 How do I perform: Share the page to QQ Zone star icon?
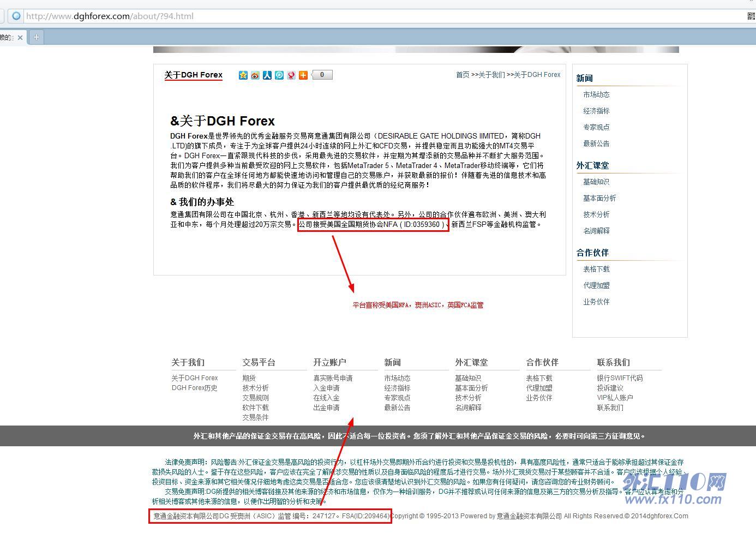click(x=243, y=75)
